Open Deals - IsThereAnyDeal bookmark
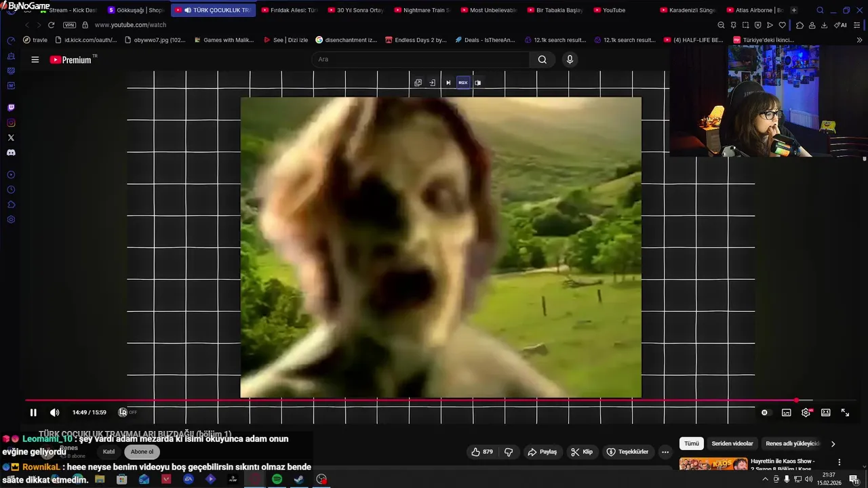Image resolution: width=868 pixels, height=488 pixels. [x=485, y=40]
